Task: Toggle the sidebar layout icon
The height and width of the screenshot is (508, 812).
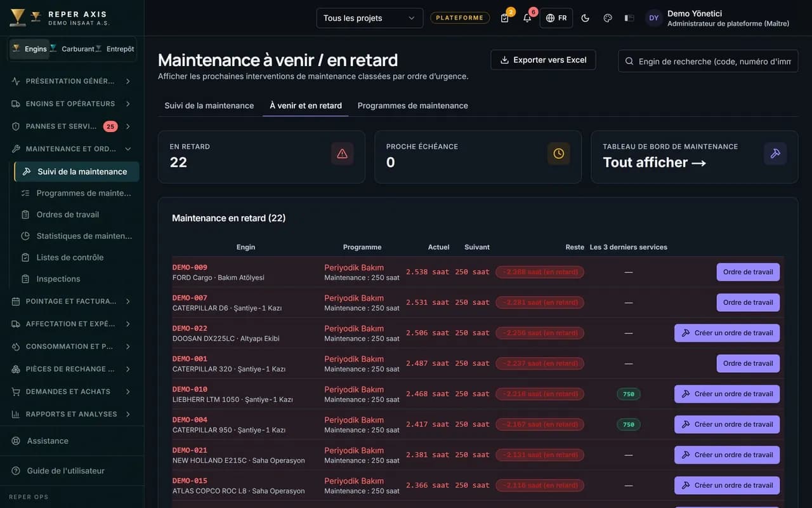Action: click(629, 18)
